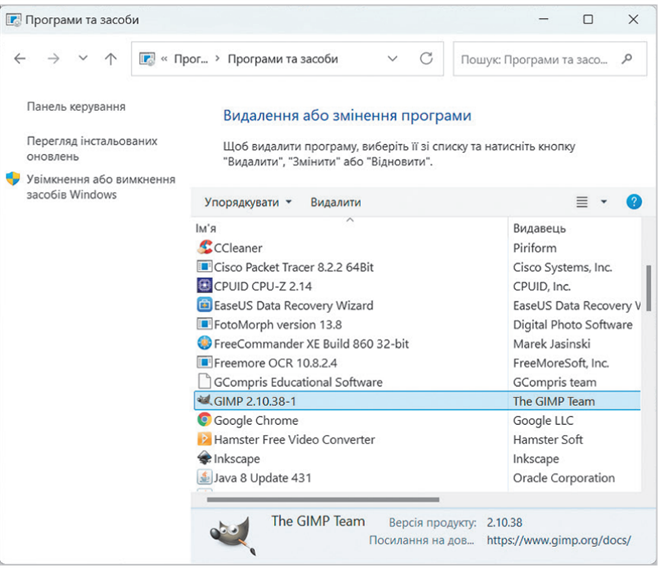Select the CCleaner row name
This screenshot has width=658, height=568.
point(238,248)
